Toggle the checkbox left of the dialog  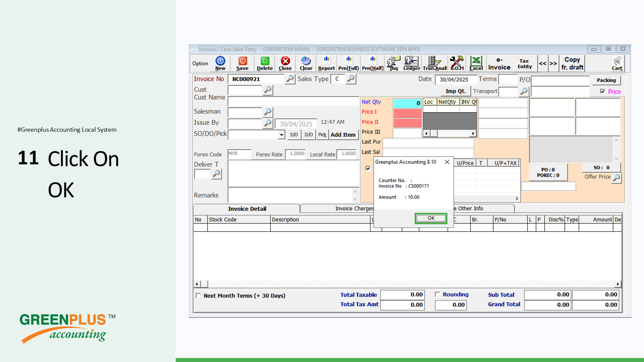[x=368, y=168]
